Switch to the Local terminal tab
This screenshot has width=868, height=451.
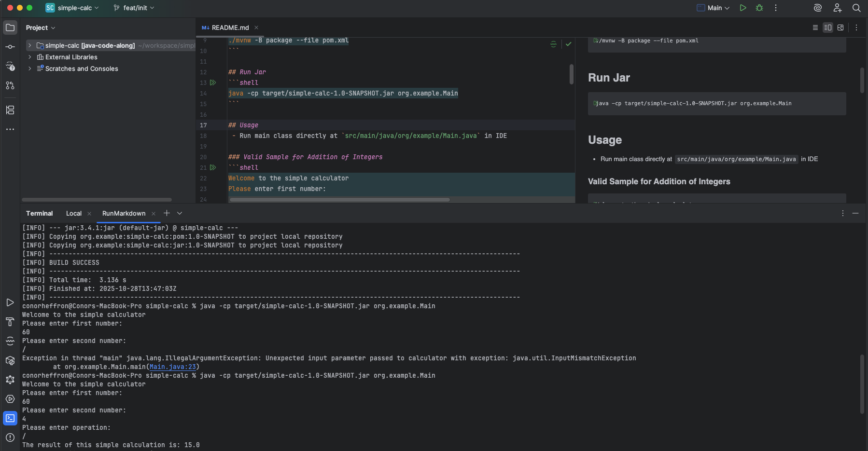pyautogui.click(x=74, y=213)
